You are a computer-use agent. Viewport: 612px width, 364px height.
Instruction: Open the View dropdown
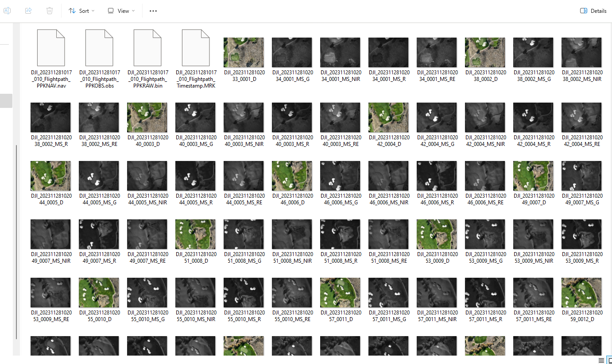tap(121, 11)
